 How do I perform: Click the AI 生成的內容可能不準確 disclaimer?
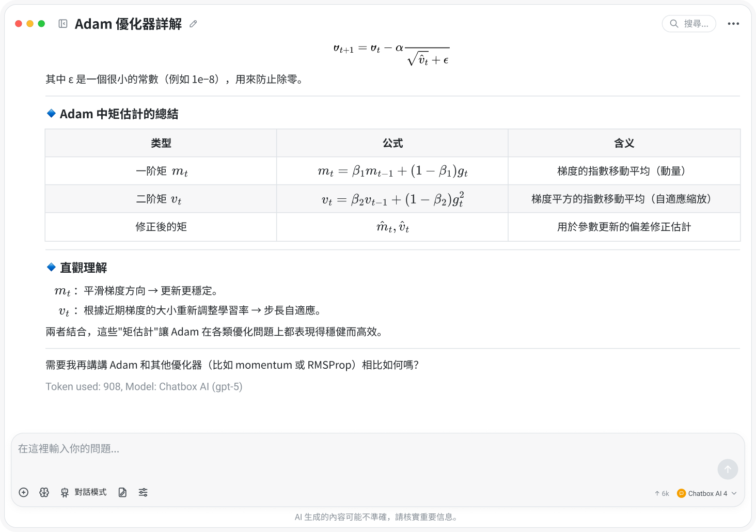coord(377,517)
